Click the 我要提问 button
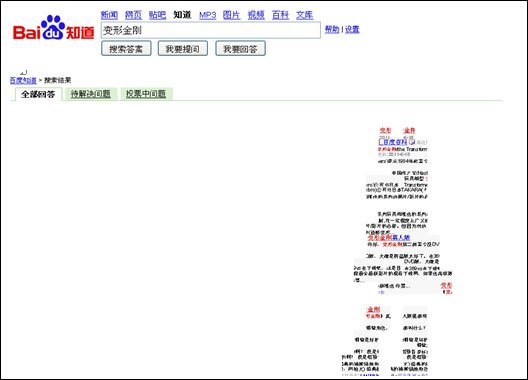Image resolution: width=528 pixels, height=380 pixels. click(183, 49)
